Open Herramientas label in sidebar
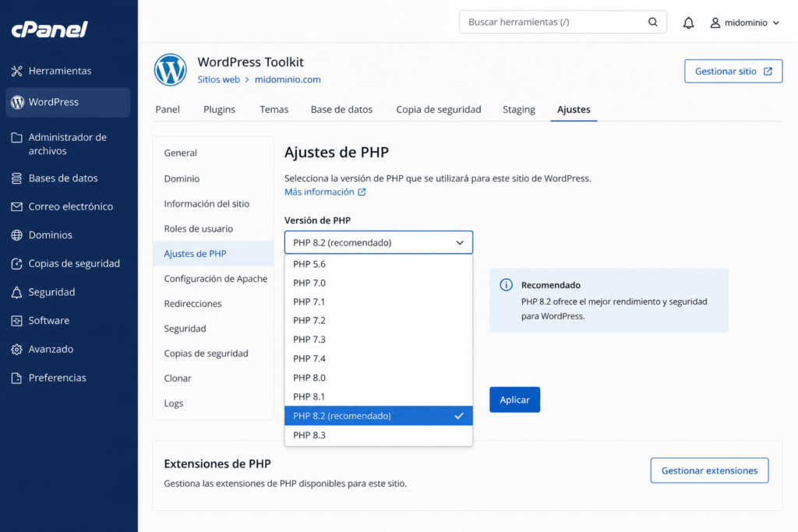 point(60,71)
